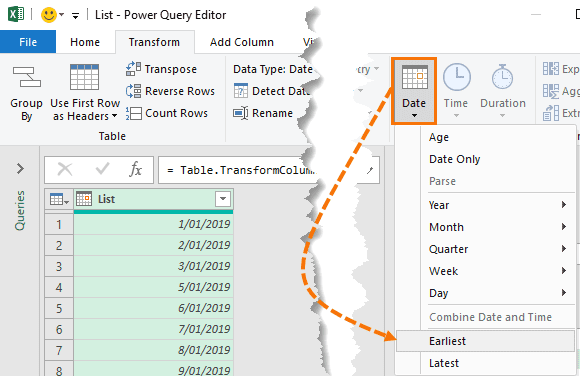Choose Earliest from Date menu

point(485,341)
